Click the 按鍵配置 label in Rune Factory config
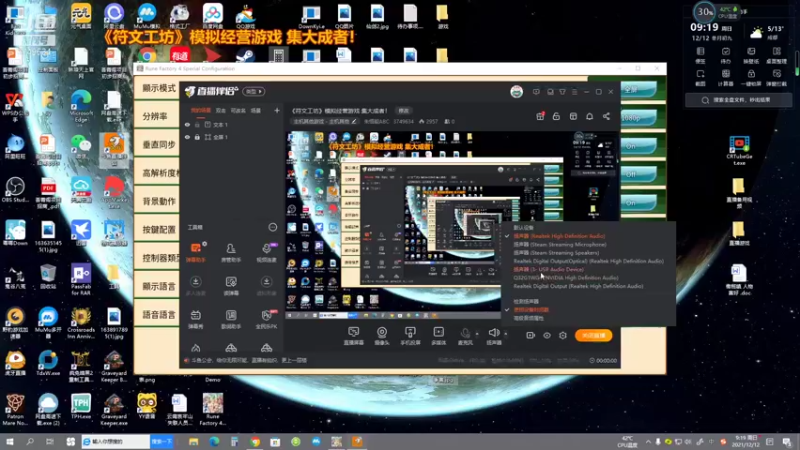Screen dimensions: 800x450 159,230
